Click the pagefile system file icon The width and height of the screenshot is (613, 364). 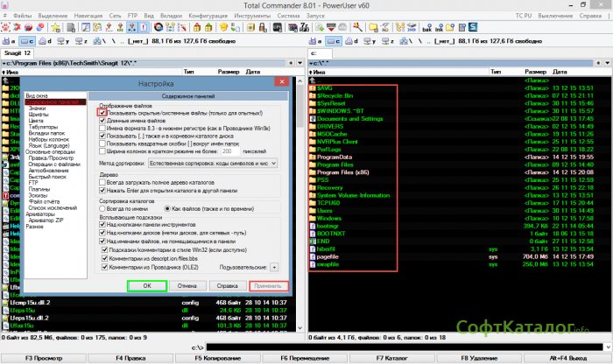(x=313, y=255)
